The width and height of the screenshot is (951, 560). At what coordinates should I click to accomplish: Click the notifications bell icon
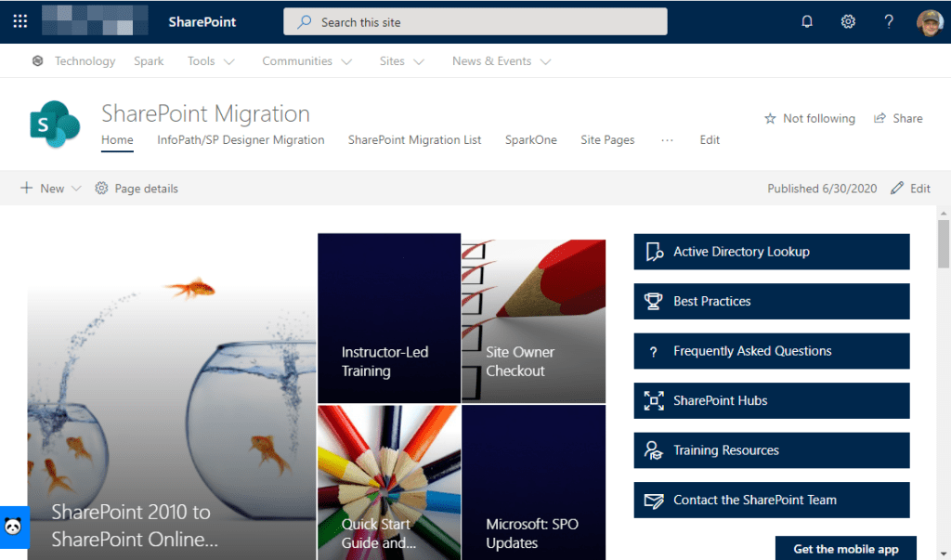pyautogui.click(x=807, y=21)
